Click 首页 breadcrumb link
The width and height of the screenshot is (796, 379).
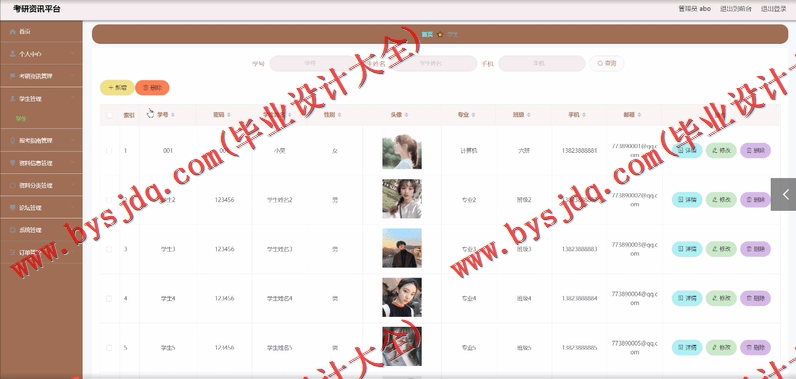[x=427, y=35]
